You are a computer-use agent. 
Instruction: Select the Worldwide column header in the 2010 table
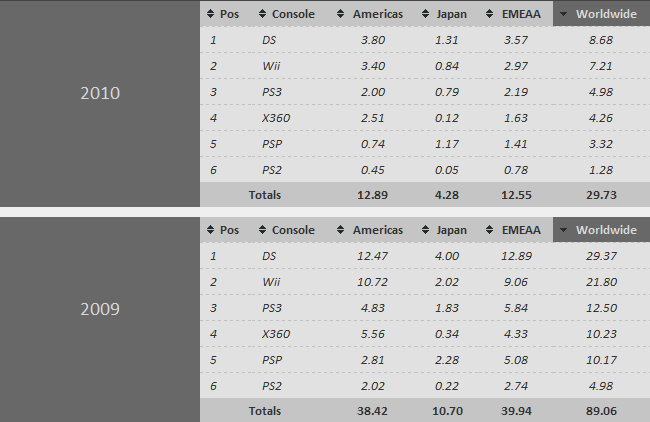pyautogui.click(x=606, y=14)
